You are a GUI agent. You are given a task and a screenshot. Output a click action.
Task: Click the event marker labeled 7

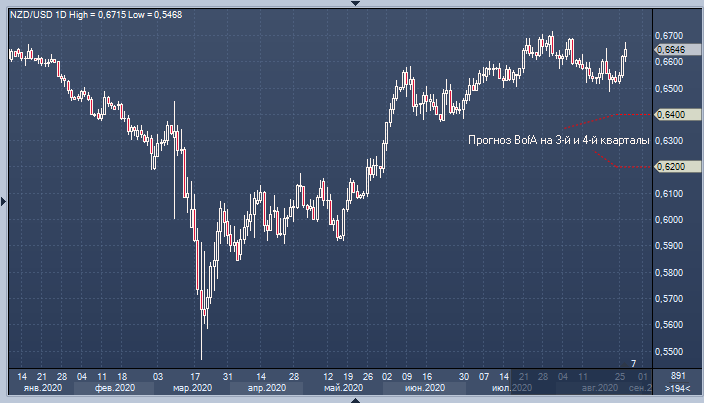(x=632, y=362)
